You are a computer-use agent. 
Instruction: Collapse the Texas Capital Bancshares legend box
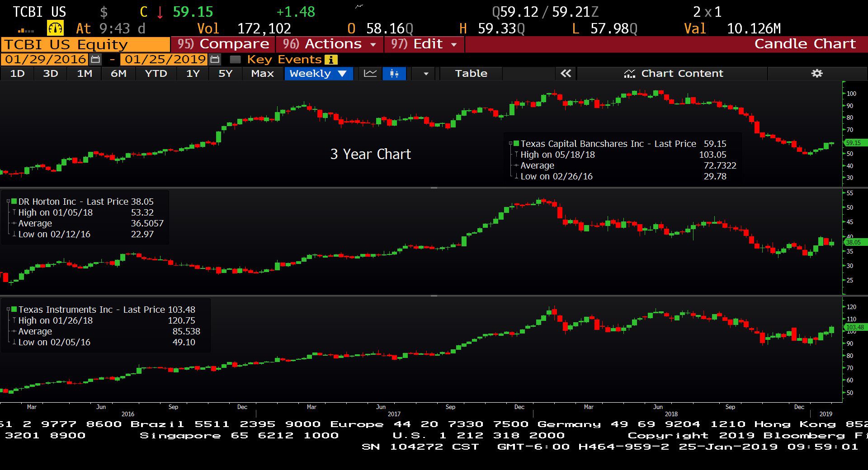511,143
